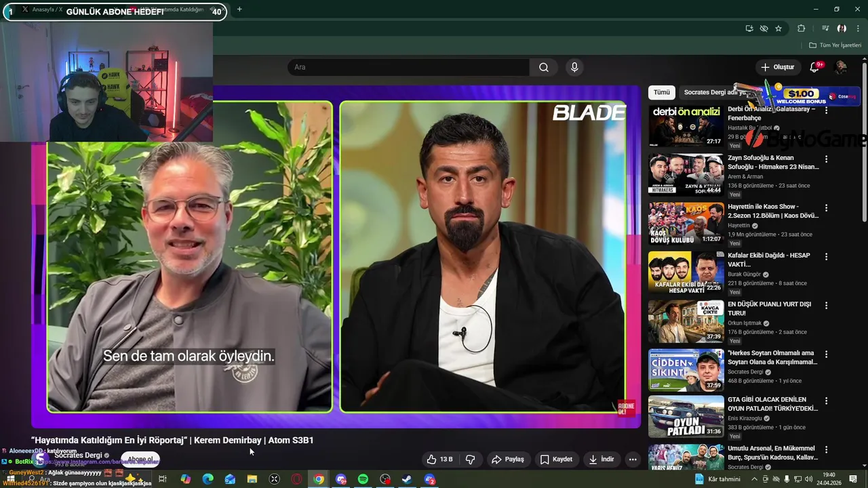This screenshot has height=488, width=868.
Task: Open the taskbar clock showing 19:40
Action: pos(829,479)
